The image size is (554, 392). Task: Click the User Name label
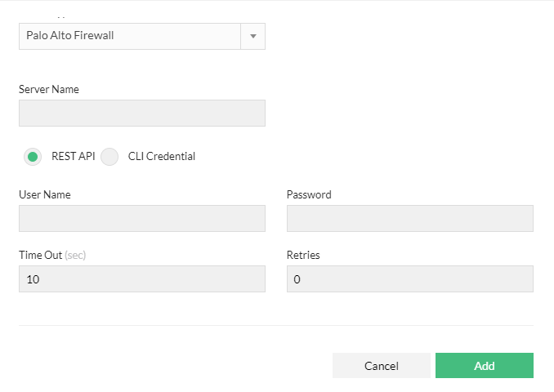(44, 194)
